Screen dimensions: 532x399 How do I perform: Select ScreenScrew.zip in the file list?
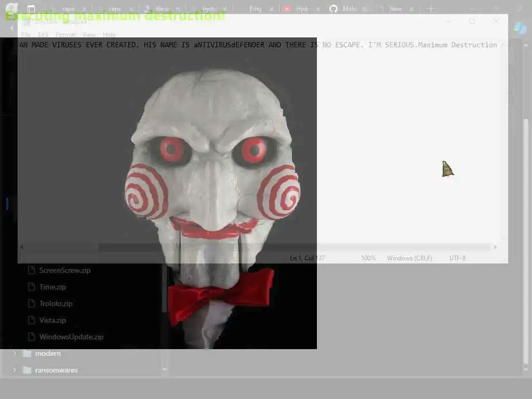[65, 270]
